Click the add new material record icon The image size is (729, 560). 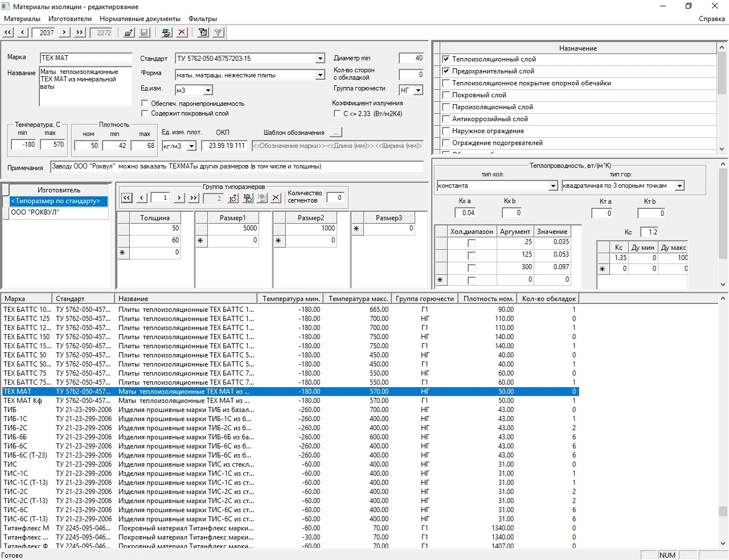pyautogui.click(x=129, y=32)
